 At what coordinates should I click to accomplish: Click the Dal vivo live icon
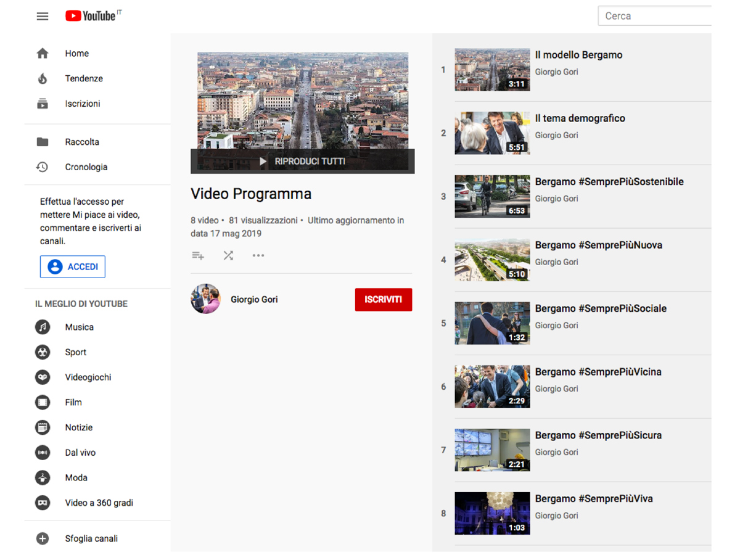[x=43, y=453]
